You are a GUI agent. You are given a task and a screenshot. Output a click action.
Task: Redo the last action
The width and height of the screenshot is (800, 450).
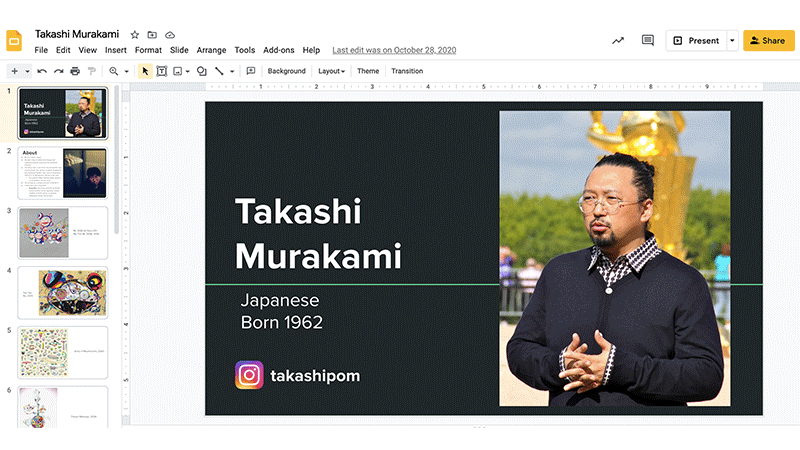(59, 71)
